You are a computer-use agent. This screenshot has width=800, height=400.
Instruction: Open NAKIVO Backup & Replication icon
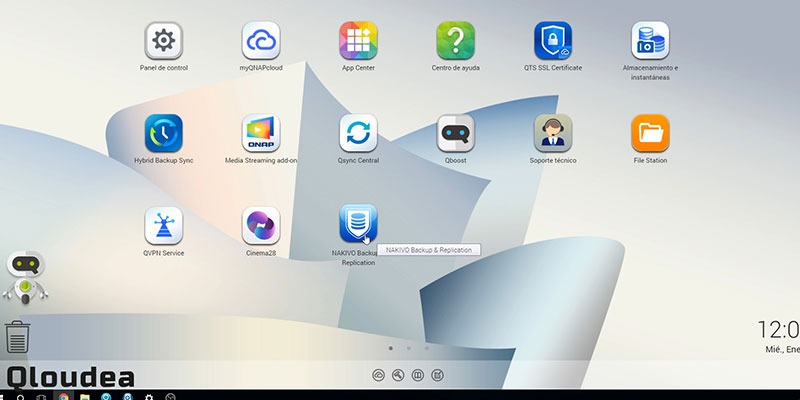pyautogui.click(x=358, y=224)
